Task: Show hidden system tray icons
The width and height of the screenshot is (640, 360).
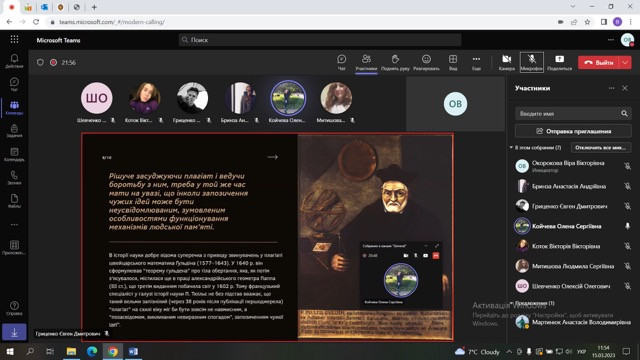Action: 509,351
